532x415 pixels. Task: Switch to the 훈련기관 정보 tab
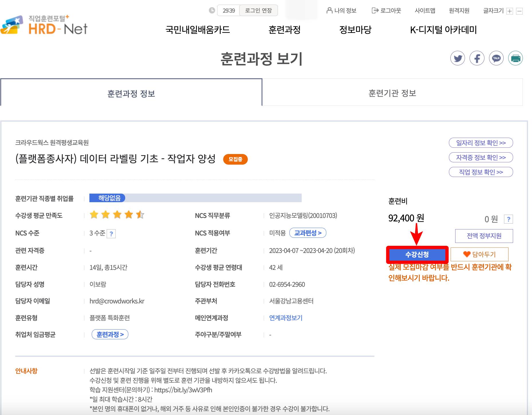(392, 92)
